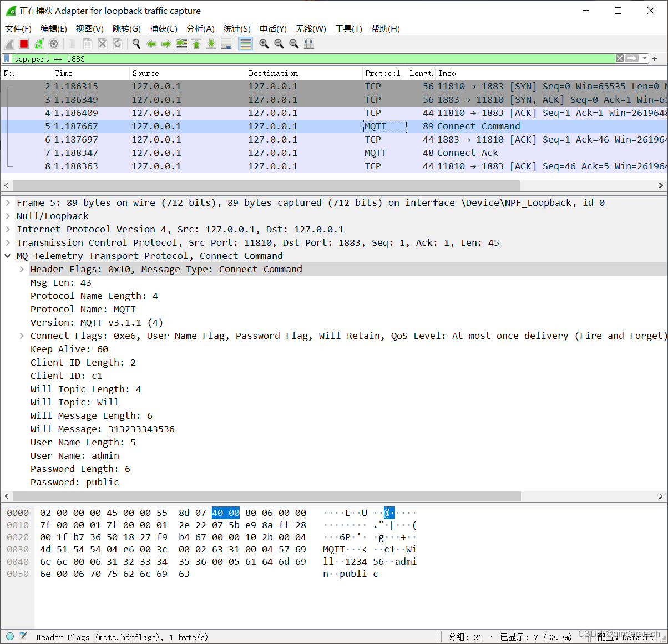This screenshot has width=668, height=644.
Task: Stop the running capture
Action: (x=23, y=43)
